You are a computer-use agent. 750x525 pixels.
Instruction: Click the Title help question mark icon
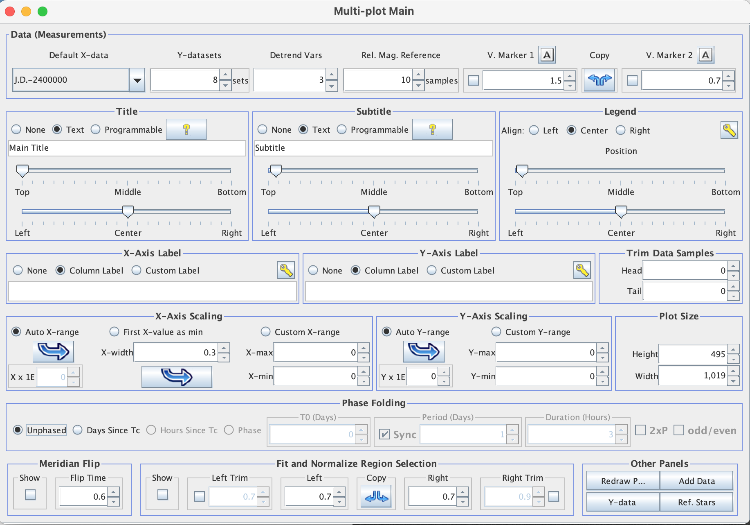click(x=185, y=129)
